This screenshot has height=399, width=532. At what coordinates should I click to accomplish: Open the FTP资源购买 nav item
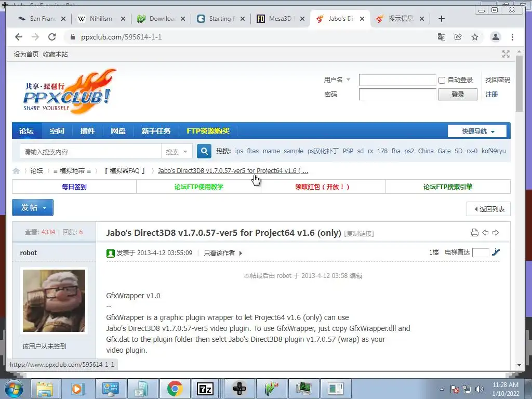(x=208, y=131)
